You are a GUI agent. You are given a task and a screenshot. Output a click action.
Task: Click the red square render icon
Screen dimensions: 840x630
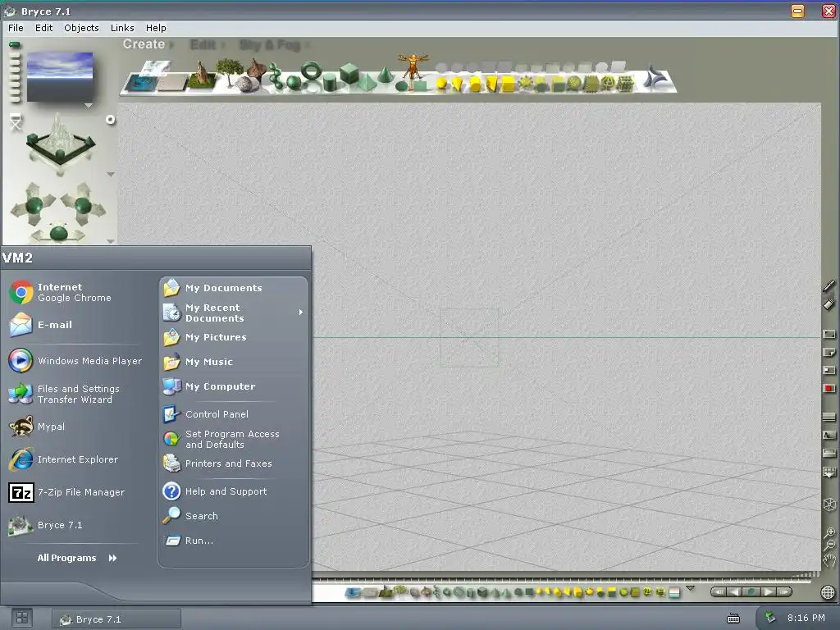[829, 388]
